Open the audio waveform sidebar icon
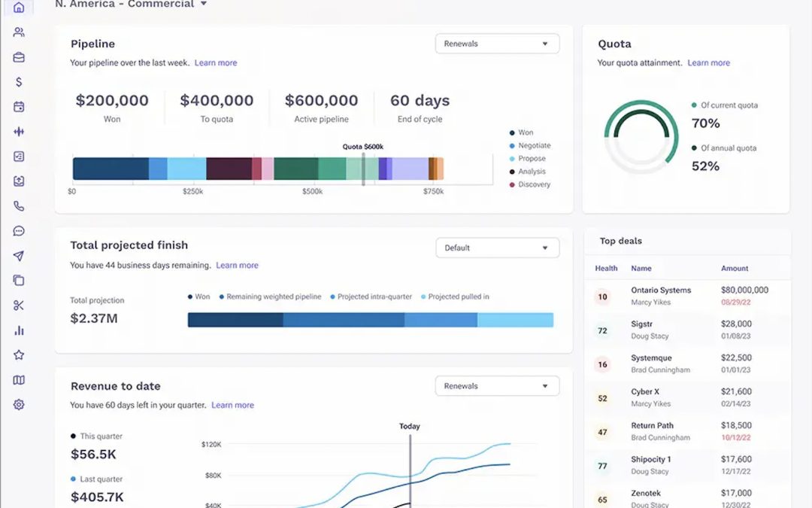The width and height of the screenshot is (812, 508). tap(19, 132)
